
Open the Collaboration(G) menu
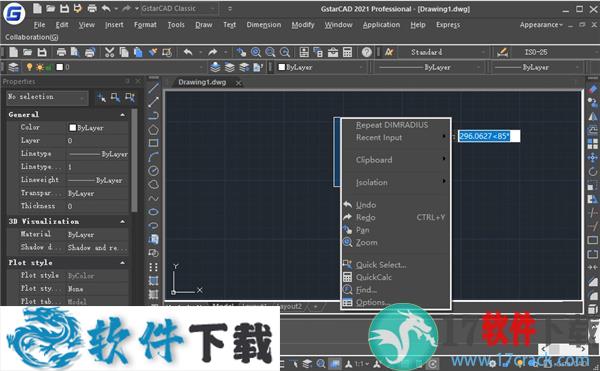coord(31,37)
